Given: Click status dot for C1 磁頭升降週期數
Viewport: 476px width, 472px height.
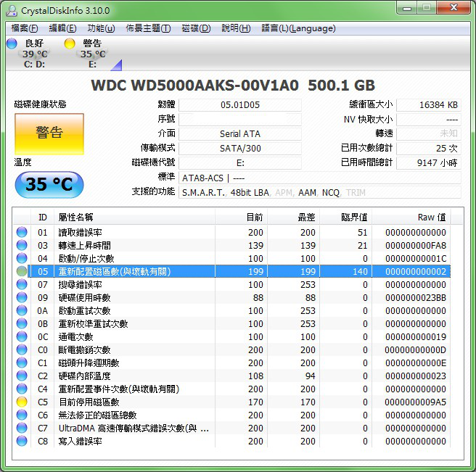Looking at the screenshot, I should (x=22, y=363).
